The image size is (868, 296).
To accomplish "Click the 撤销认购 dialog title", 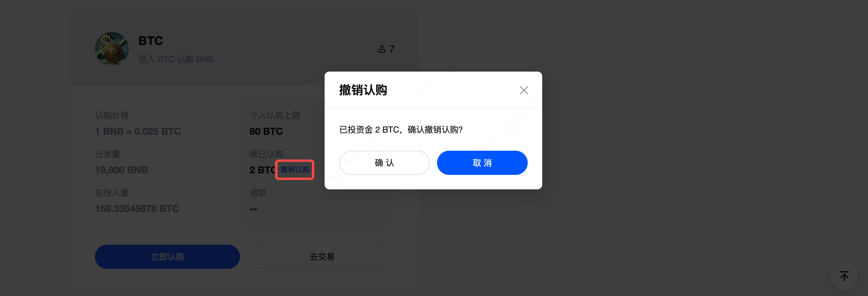I will (363, 90).
